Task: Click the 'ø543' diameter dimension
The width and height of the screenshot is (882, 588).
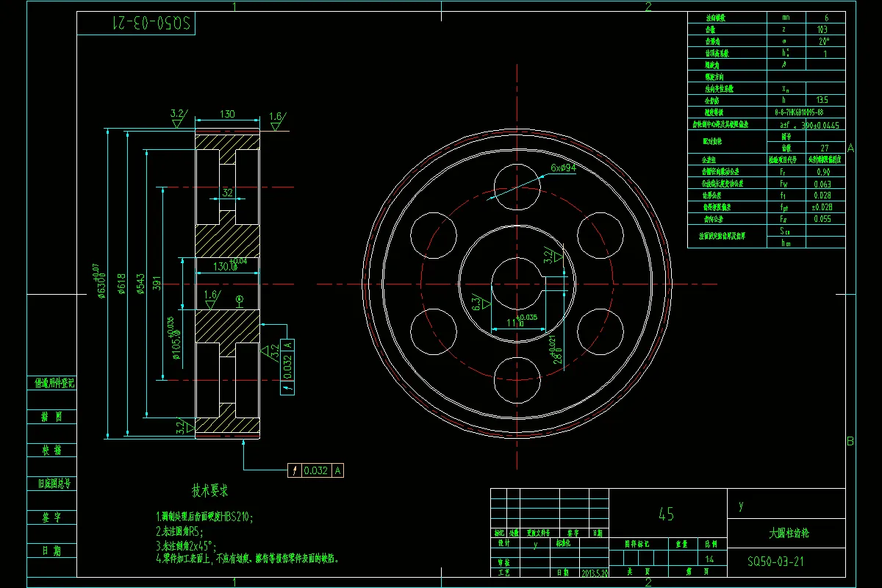Action: pos(140,284)
